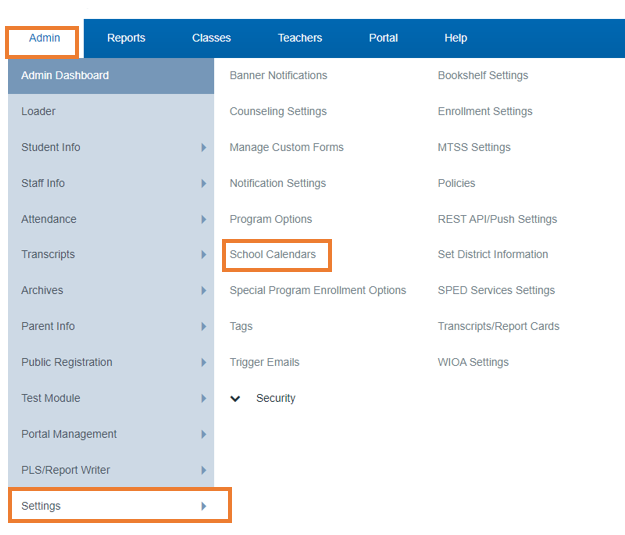Select WIOA Settings option
Viewport: 625px width, 535px height.
point(473,362)
